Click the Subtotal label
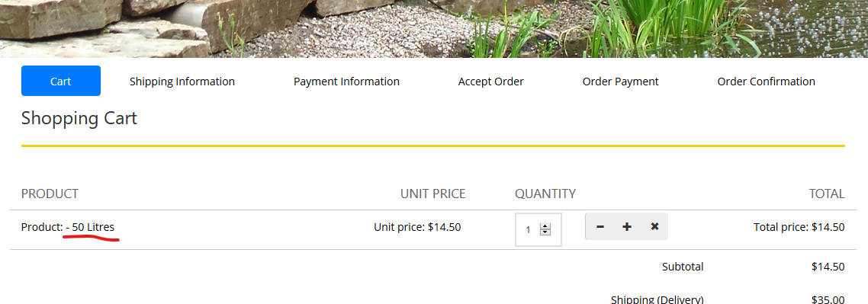Image resolution: width=868 pixels, height=304 pixels. (683, 267)
